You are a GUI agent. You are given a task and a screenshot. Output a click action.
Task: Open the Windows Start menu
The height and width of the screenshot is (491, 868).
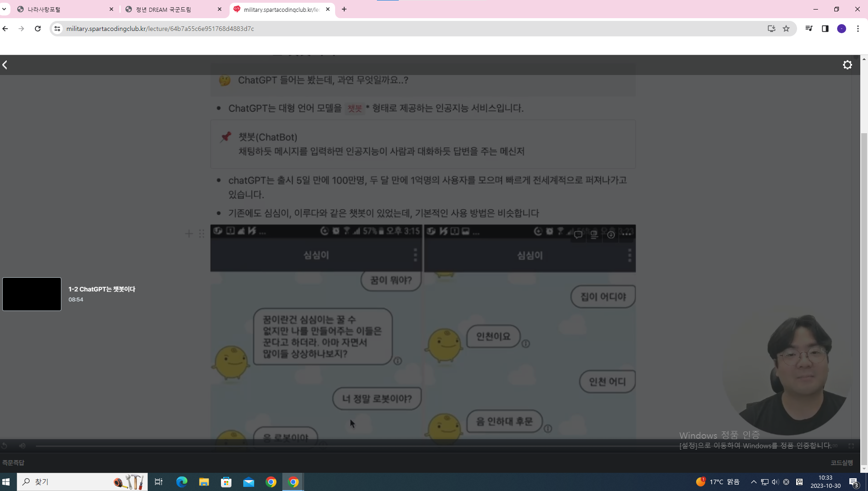(6, 482)
